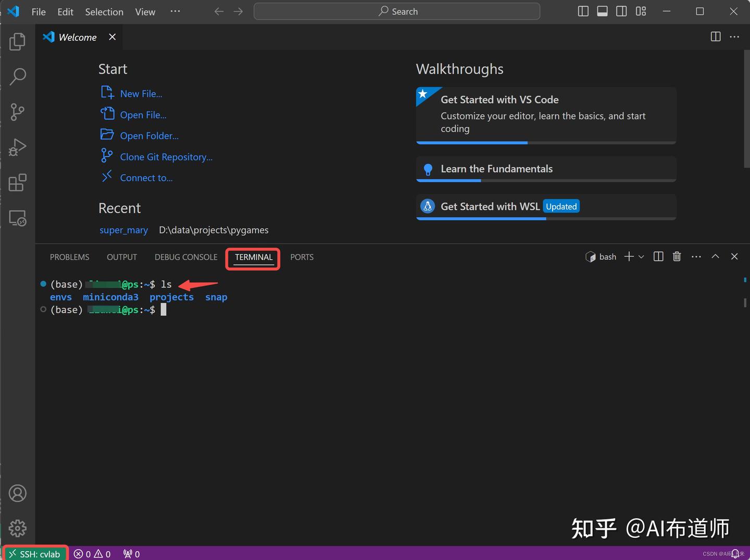Open Clone Git Repository link
750x560 pixels.
(x=166, y=156)
